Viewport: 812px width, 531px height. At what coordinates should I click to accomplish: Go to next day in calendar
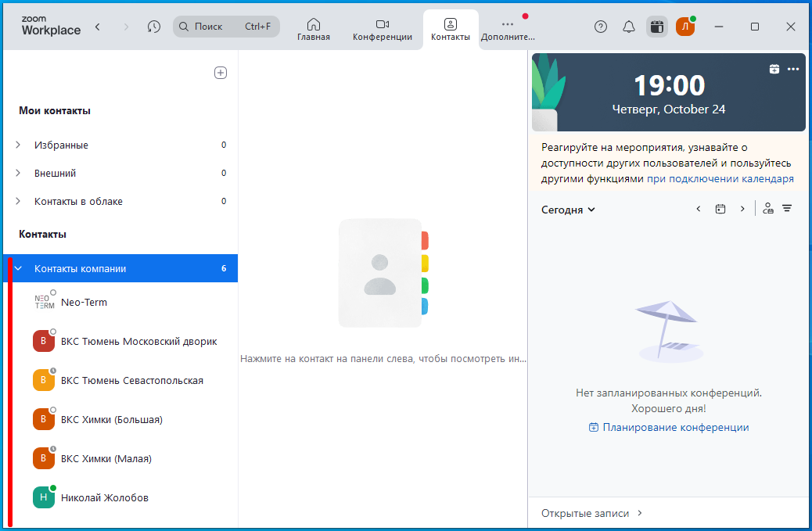click(x=742, y=209)
